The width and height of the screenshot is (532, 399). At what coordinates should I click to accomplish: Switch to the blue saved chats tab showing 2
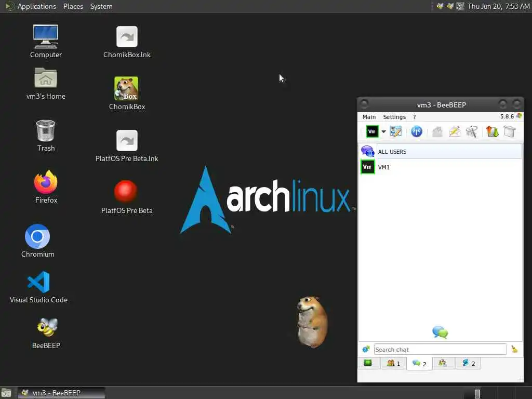(x=468, y=363)
